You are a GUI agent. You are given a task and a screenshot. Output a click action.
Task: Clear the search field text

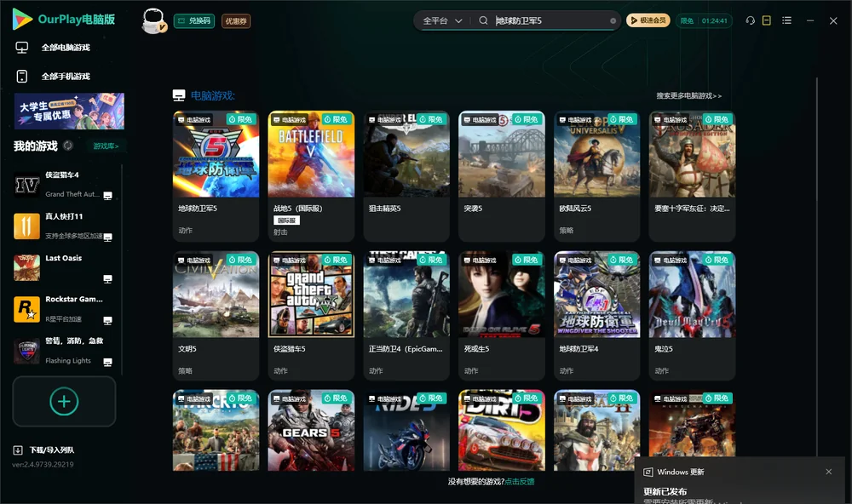tap(613, 21)
